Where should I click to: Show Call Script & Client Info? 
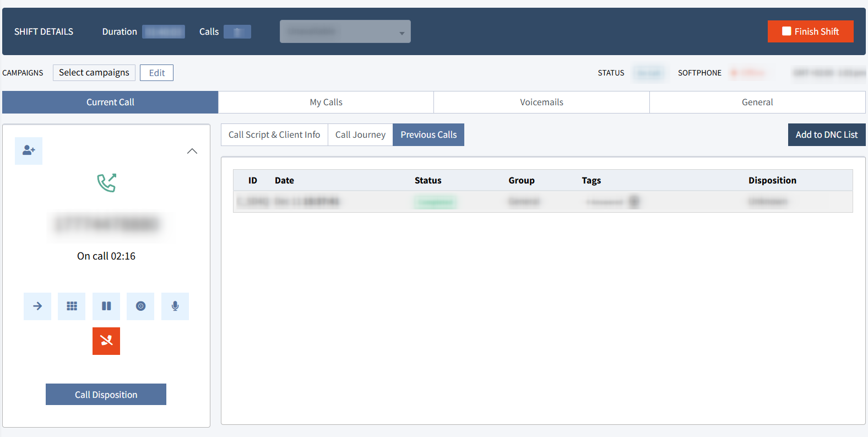pos(274,135)
